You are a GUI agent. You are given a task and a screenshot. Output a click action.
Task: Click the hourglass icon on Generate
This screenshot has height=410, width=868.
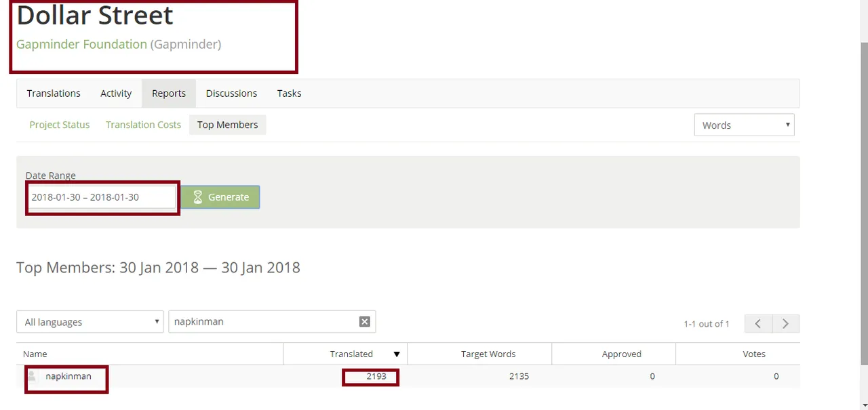(198, 197)
